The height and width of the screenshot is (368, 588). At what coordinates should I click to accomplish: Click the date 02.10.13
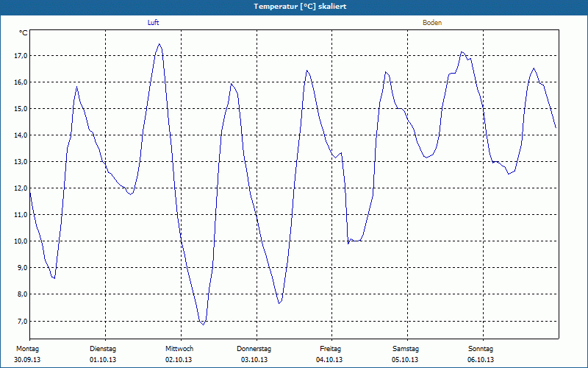click(x=179, y=360)
